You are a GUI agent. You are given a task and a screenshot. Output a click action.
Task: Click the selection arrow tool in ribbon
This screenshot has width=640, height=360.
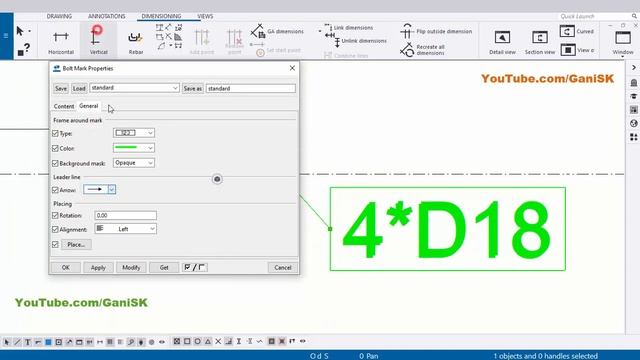20,31
